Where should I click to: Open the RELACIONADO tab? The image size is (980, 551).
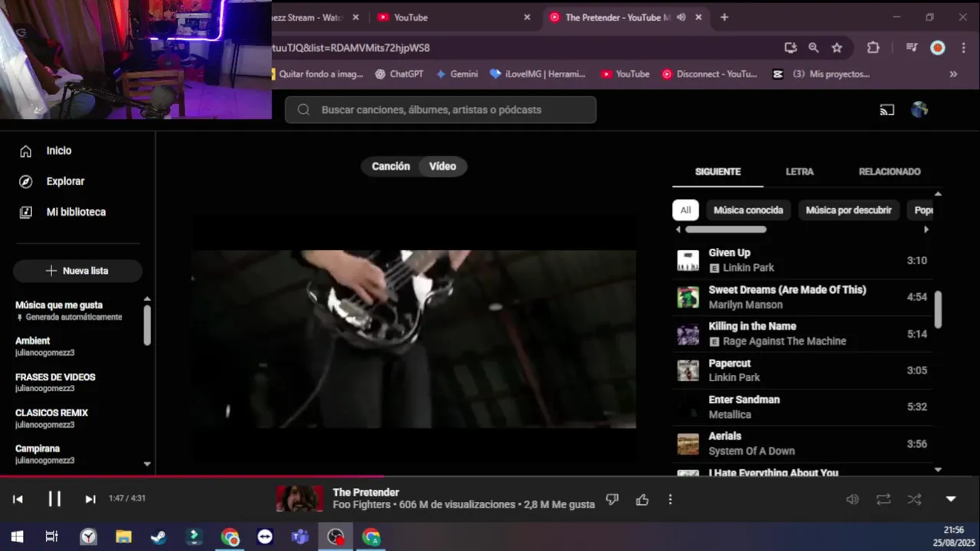[x=890, y=171]
